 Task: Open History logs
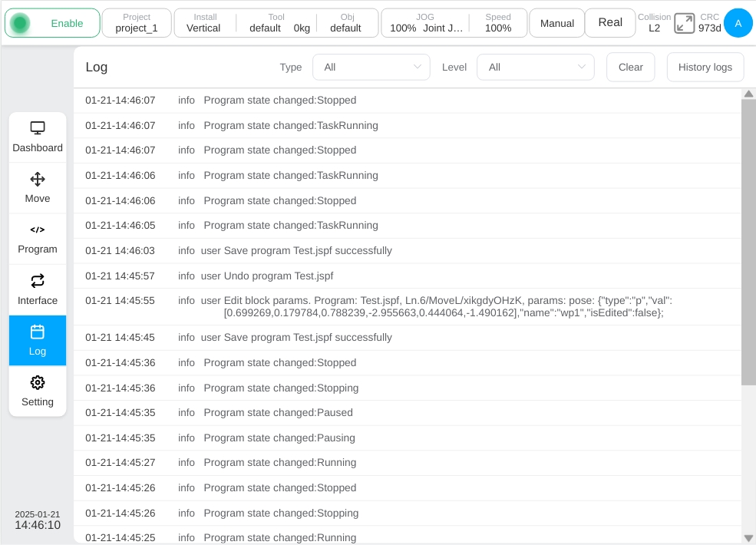[x=705, y=67]
